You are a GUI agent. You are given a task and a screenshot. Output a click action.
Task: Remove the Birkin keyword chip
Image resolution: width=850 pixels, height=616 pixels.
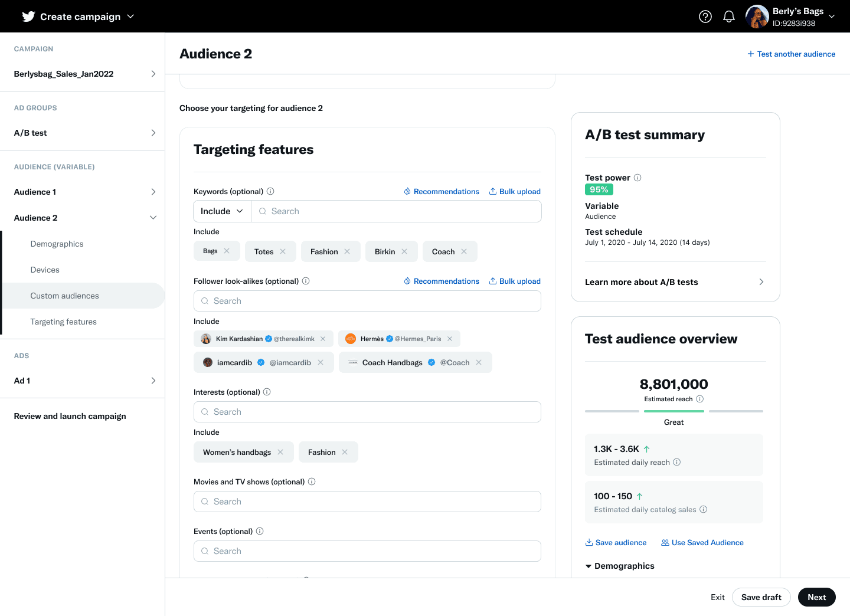(x=406, y=251)
